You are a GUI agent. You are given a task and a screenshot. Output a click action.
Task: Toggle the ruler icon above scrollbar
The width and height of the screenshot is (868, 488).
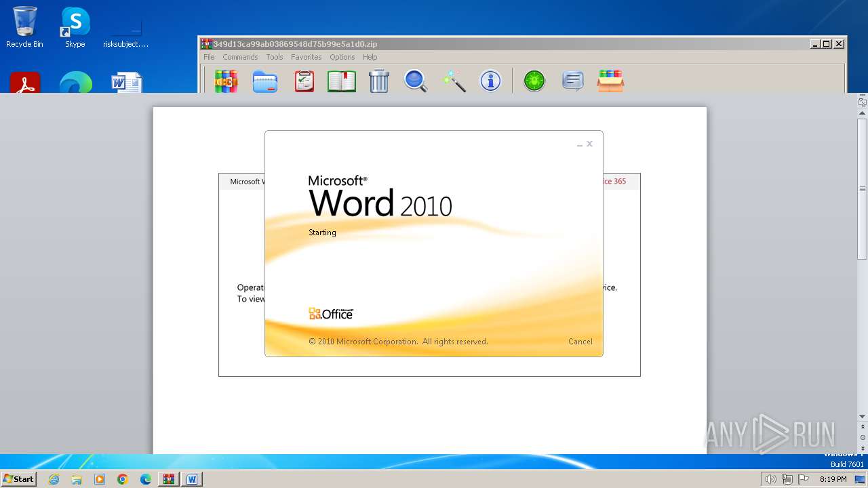tap(863, 102)
